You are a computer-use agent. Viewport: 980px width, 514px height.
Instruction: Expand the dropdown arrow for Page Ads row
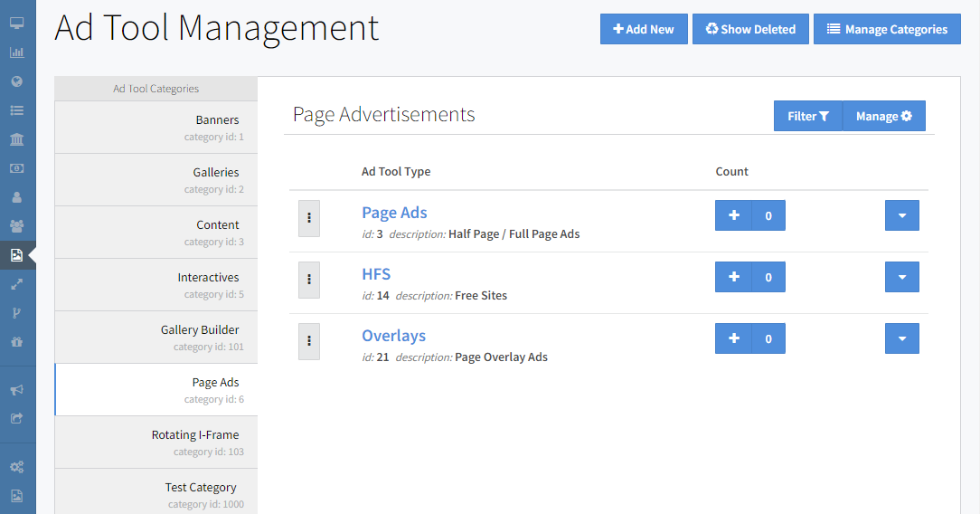click(901, 215)
